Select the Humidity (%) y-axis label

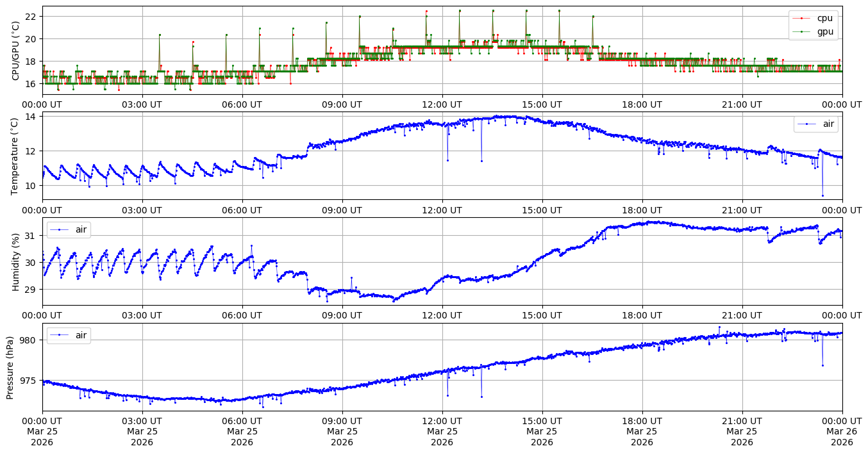(x=16, y=261)
